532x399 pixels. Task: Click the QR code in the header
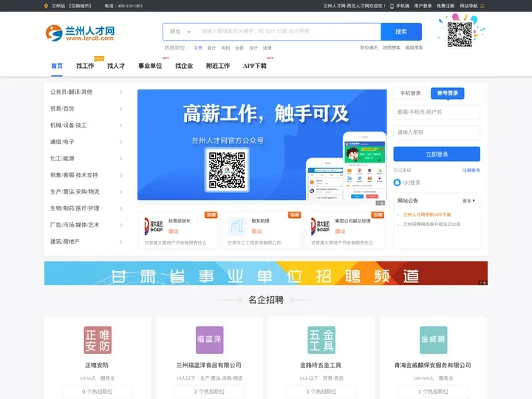point(460,34)
